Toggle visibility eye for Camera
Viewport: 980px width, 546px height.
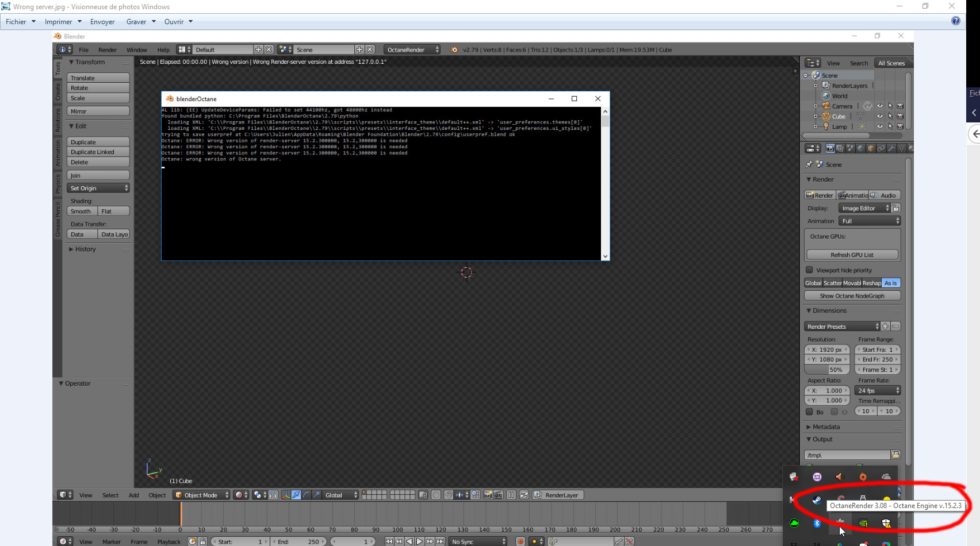pyautogui.click(x=880, y=106)
